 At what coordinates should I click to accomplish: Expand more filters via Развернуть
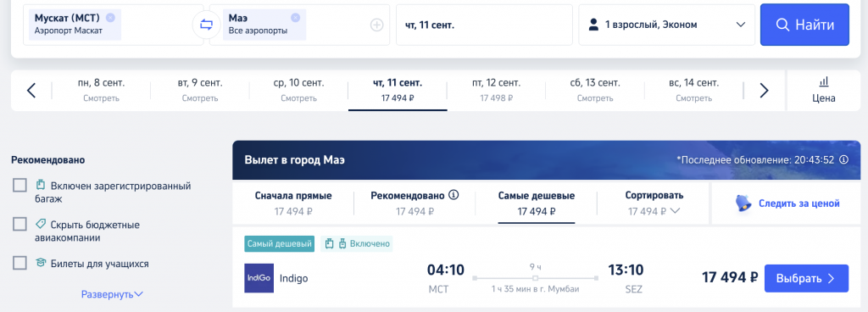(113, 294)
